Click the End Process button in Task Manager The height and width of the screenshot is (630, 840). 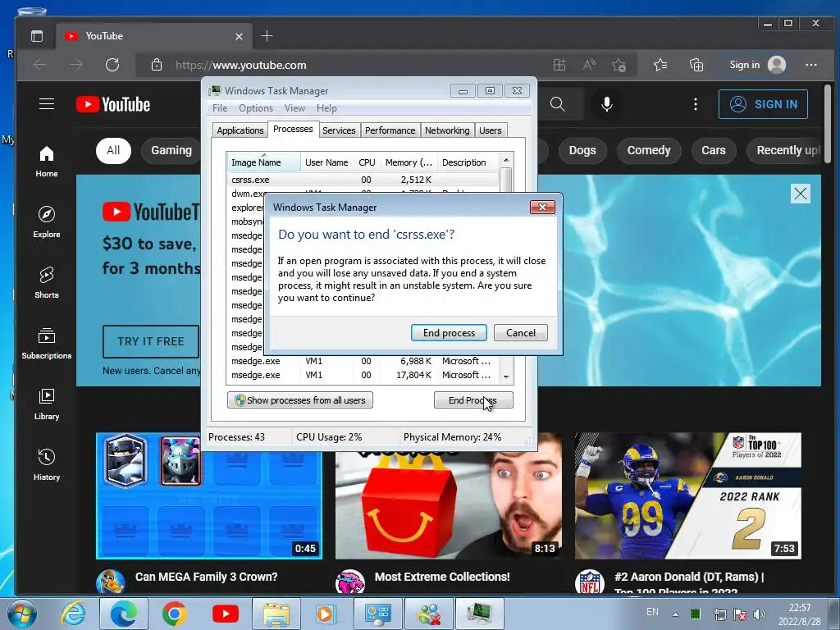(x=473, y=400)
